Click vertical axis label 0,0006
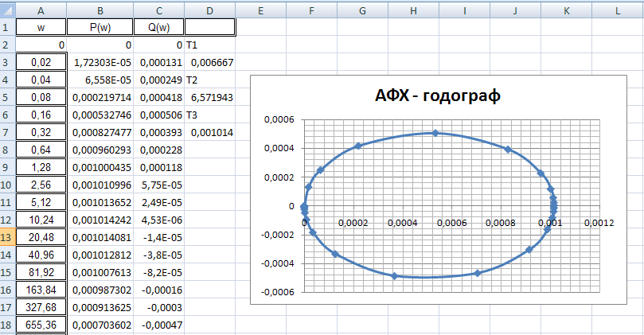 click(x=279, y=119)
